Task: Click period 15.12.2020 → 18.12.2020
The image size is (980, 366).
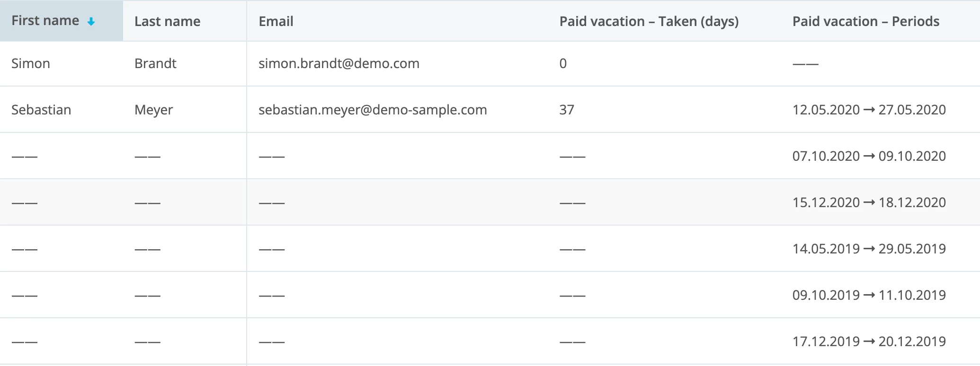Action: 869,202
